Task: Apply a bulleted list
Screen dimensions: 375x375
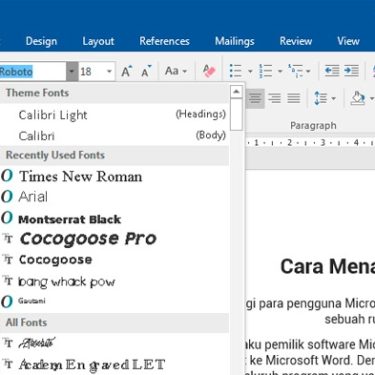Action: point(236,71)
